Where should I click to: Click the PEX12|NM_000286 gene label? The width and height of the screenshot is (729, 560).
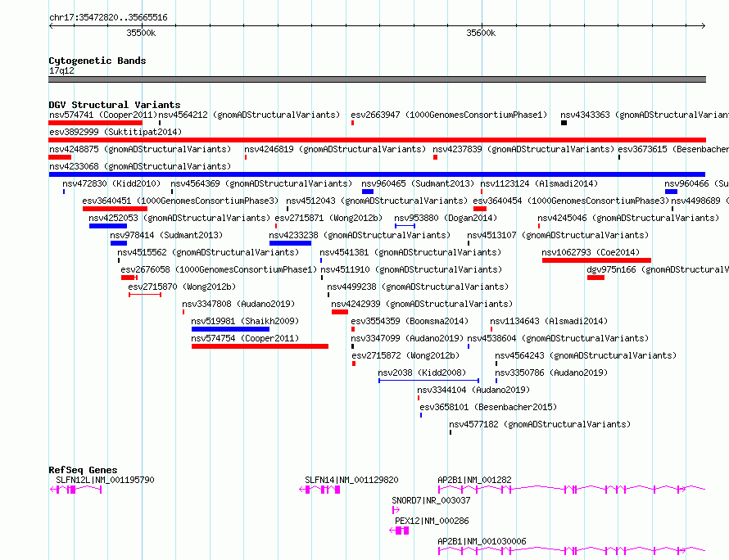432,521
